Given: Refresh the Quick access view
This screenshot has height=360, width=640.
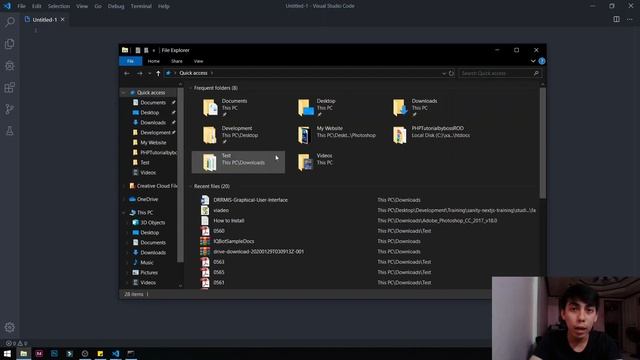Looking at the screenshot, I should (x=451, y=73).
